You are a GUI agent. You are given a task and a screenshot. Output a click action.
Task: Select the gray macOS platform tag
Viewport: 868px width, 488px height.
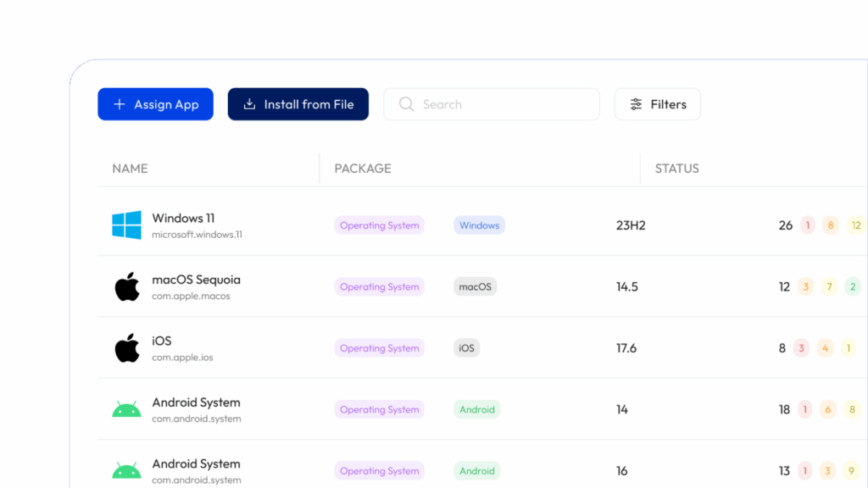click(475, 286)
